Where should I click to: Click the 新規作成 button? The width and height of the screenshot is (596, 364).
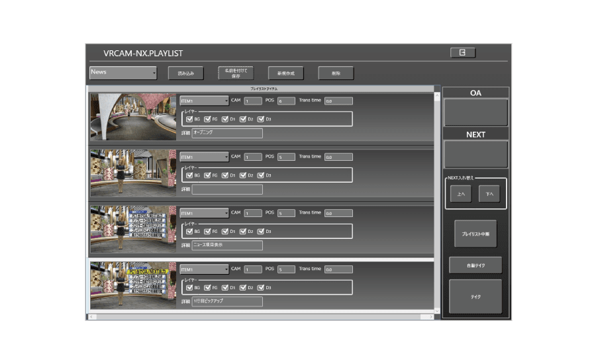coord(286,73)
